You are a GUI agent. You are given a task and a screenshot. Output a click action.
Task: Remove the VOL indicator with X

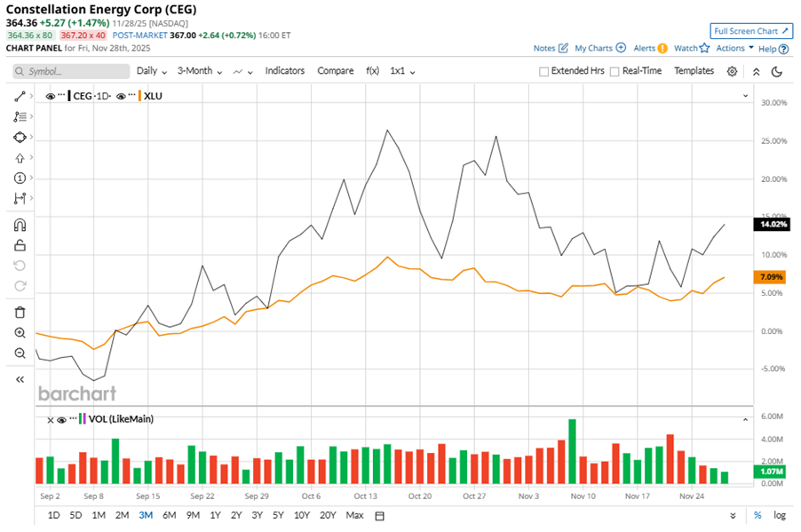pyautogui.click(x=50, y=420)
